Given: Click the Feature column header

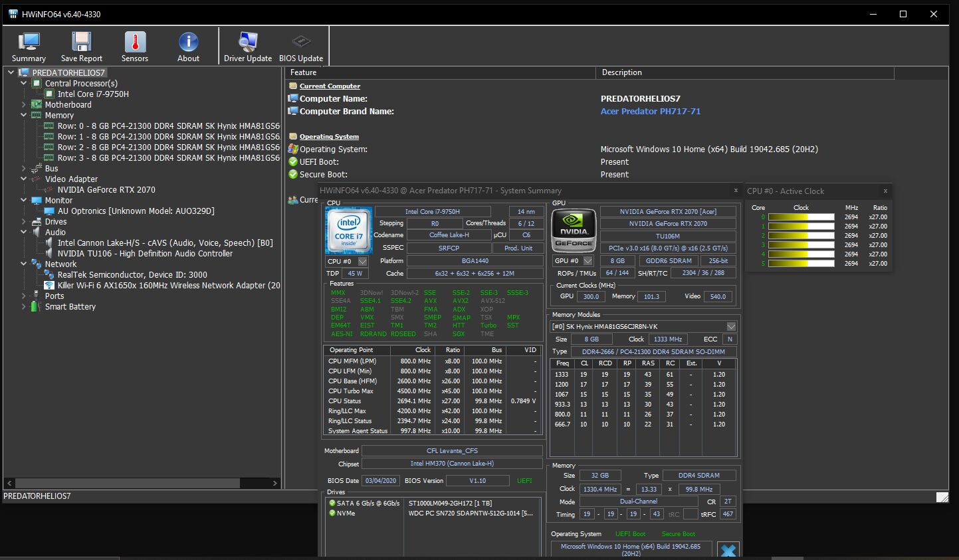Looking at the screenshot, I should 441,72.
